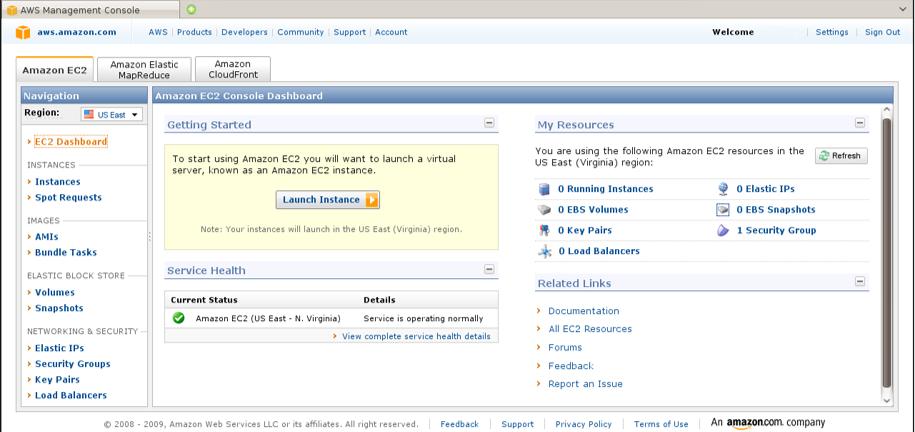Open the Products menu link
The image size is (915, 432).
pyautogui.click(x=194, y=32)
